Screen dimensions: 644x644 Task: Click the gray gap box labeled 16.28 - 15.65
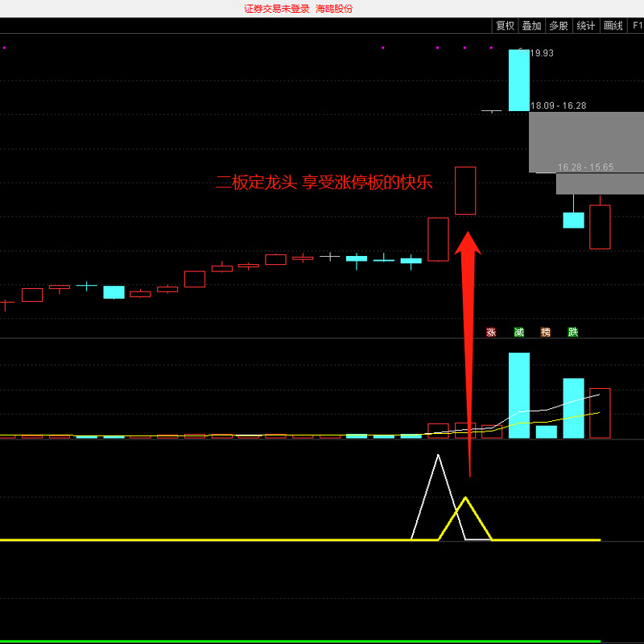(600, 184)
